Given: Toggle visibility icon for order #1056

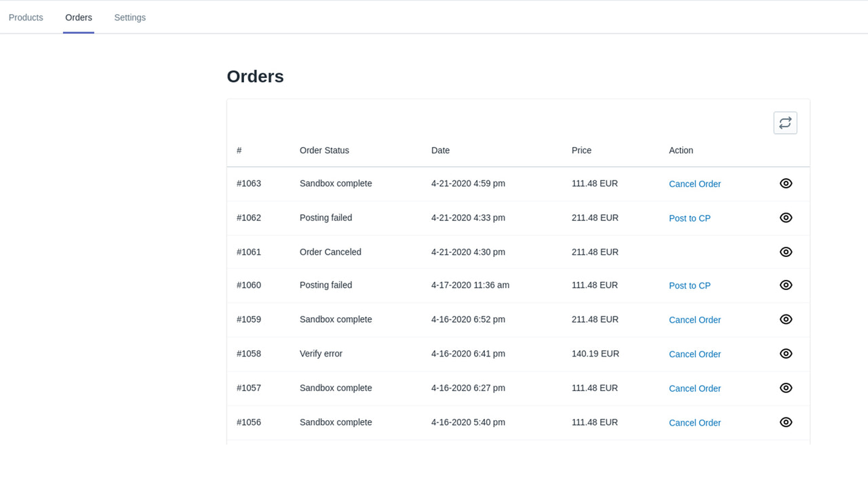Looking at the screenshot, I should [x=785, y=422].
